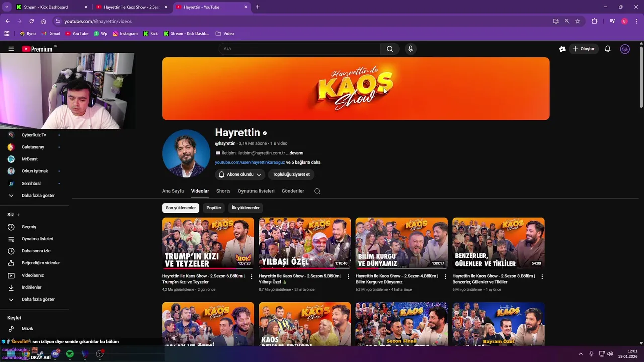
Task: Open options menu for Yılbaşı Özel video
Action: tap(348, 277)
